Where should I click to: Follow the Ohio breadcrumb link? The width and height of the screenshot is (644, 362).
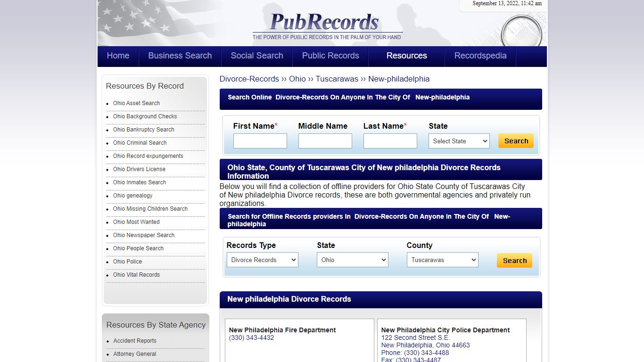click(297, 79)
